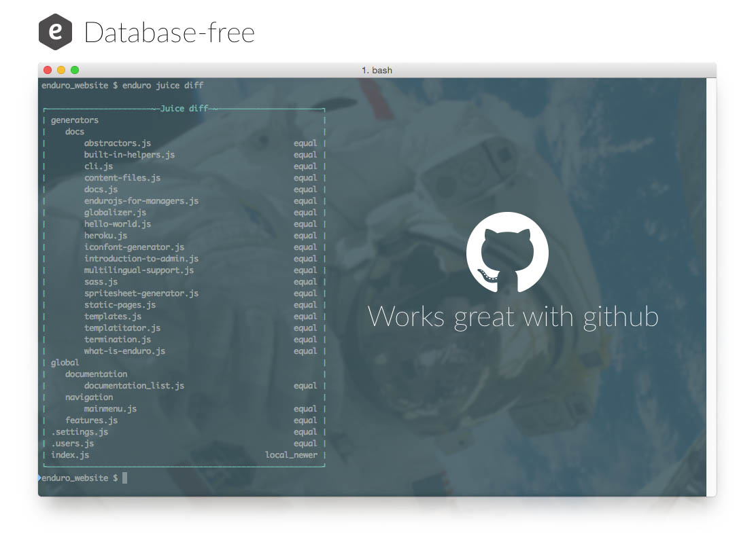Click the '1. bash' window title
This screenshot has width=756, height=557.
pyautogui.click(x=377, y=71)
